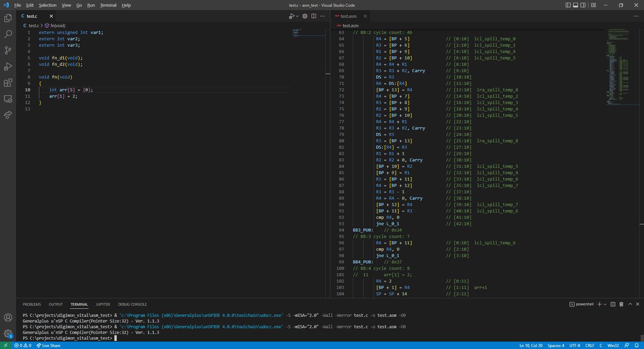Maximize the panel size with chevron up
The image size is (644, 349).
coord(629,304)
